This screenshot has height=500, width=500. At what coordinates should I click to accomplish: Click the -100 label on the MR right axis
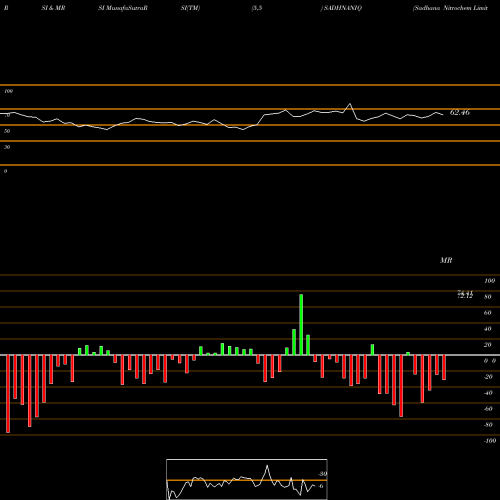pos(489,441)
